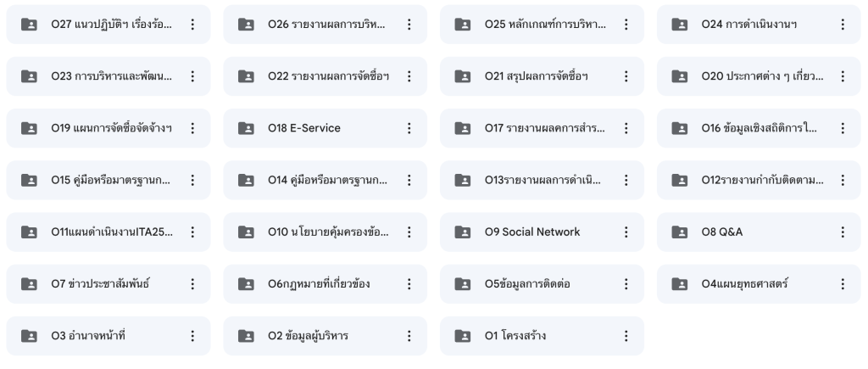Select folder O5ข้อมูลการติดต่อ
The width and height of the screenshot is (868, 369).
pos(542,284)
